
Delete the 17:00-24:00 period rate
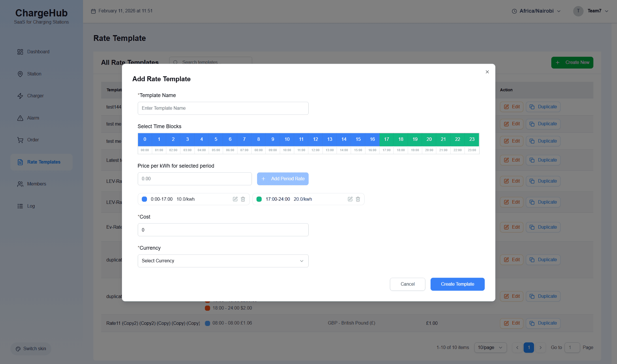click(x=358, y=199)
